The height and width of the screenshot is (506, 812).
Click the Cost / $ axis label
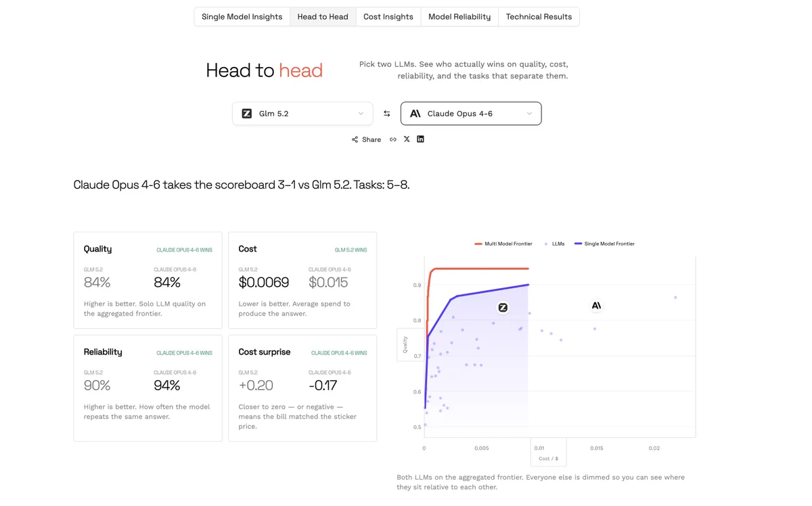pyautogui.click(x=548, y=459)
